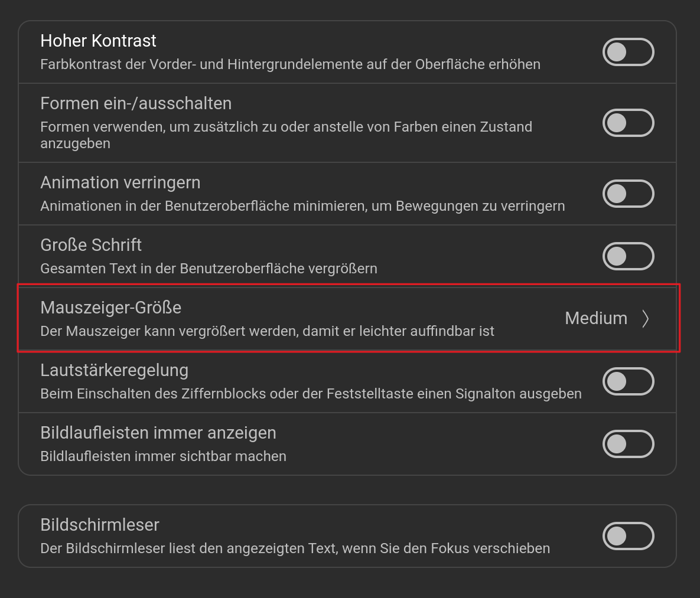Toggle the Lautstärkeregelung switch

pos(628,381)
